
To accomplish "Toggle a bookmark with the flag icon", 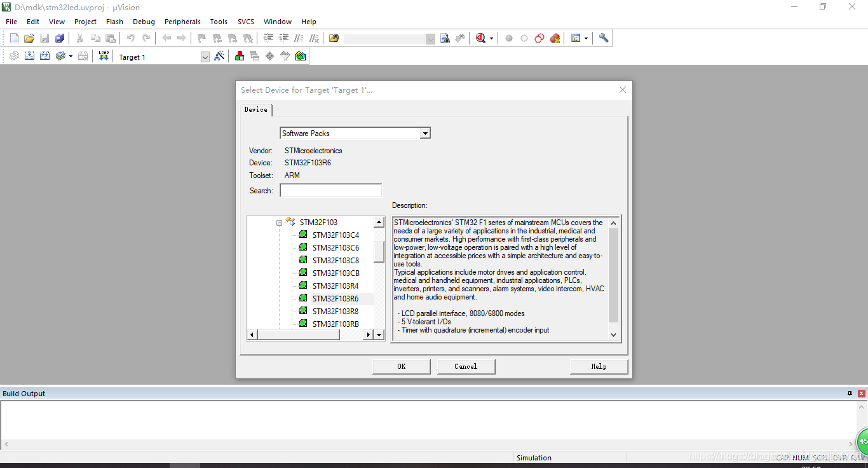I will pyautogui.click(x=201, y=38).
